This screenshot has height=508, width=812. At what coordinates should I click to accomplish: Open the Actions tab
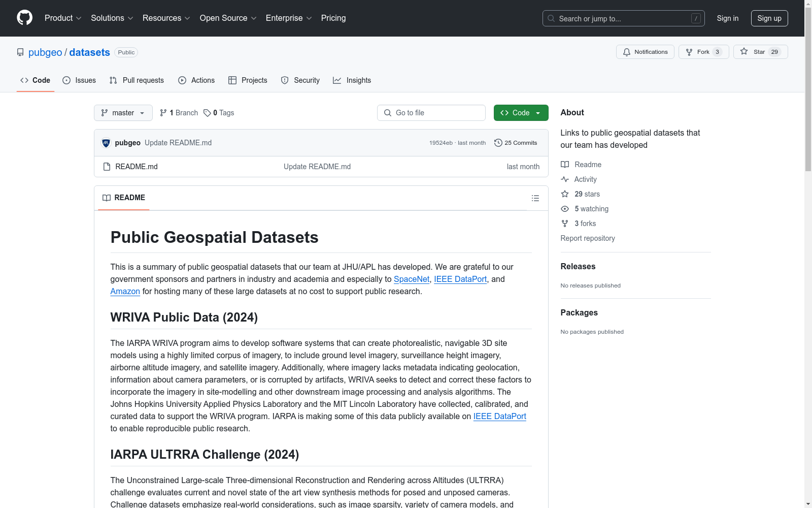[x=196, y=80]
